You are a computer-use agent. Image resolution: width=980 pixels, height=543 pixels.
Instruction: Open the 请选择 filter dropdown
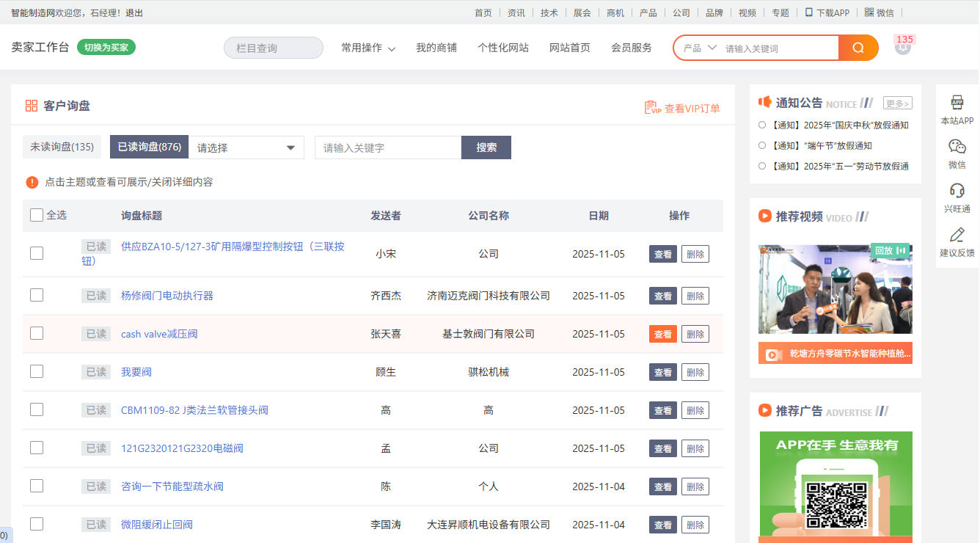pyautogui.click(x=246, y=147)
